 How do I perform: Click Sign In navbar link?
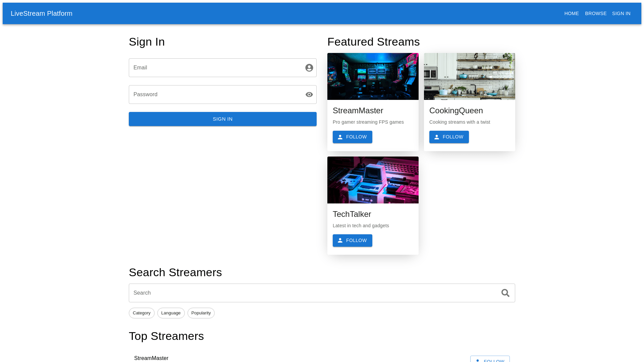pos(621,13)
